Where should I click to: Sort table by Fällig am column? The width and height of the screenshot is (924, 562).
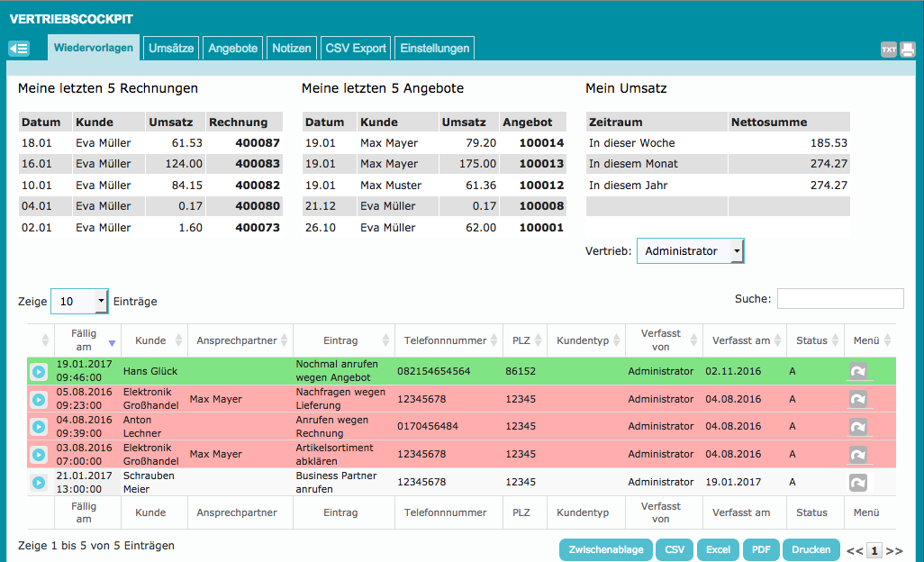(84, 340)
